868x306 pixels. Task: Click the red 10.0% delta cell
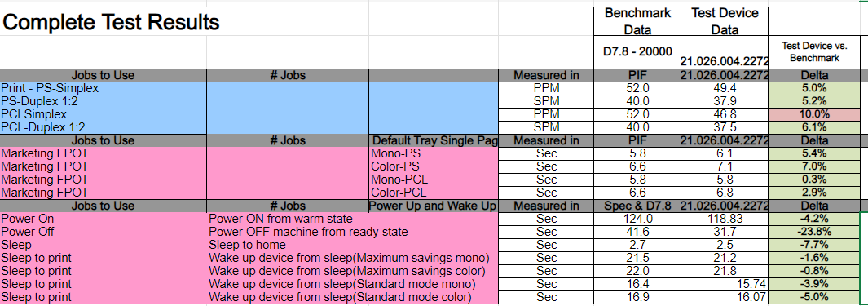pos(814,114)
